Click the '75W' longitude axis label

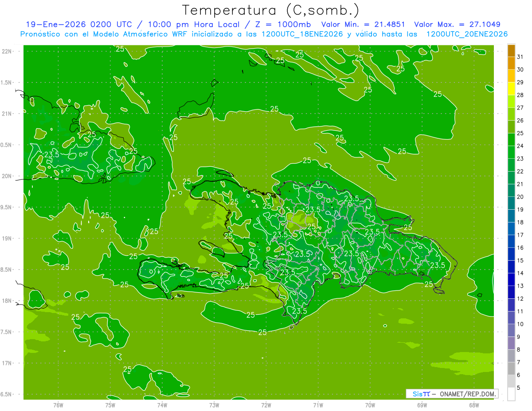pyautogui.click(x=110, y=405)
